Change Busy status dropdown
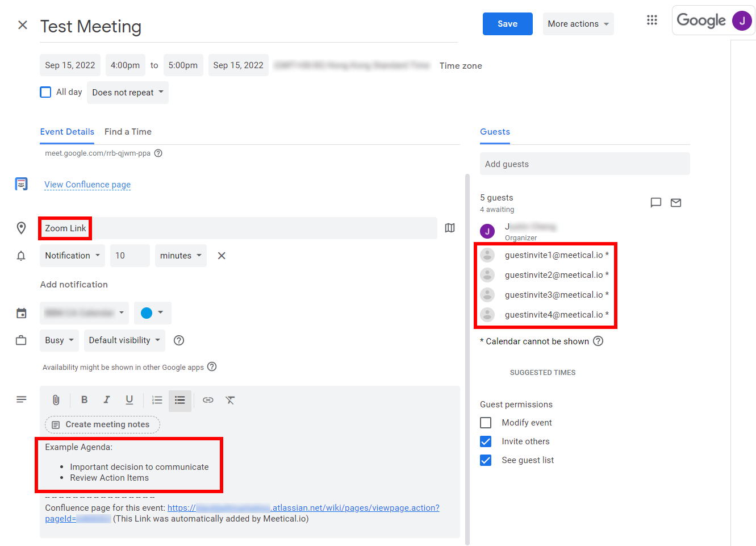Screen dimensions: 756x546 tap(60, 340)
